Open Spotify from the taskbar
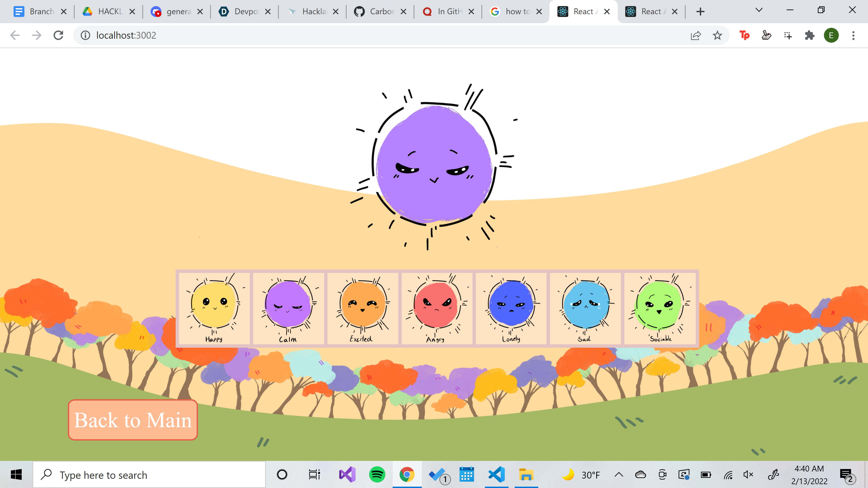 point(377,475)
